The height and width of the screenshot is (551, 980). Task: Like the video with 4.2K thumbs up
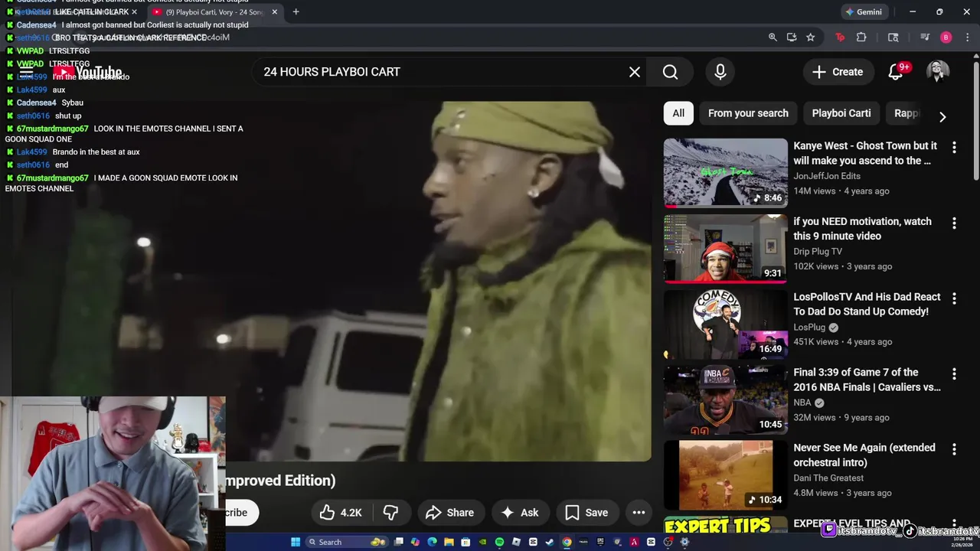[x=341, y=513]
